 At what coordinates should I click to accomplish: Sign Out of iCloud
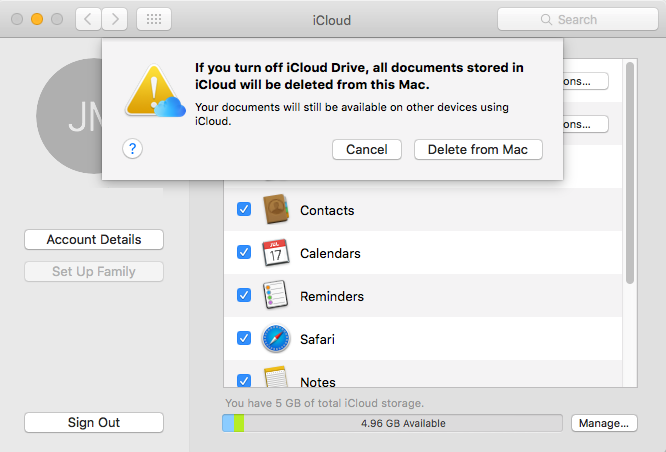[x=94, y=422]
